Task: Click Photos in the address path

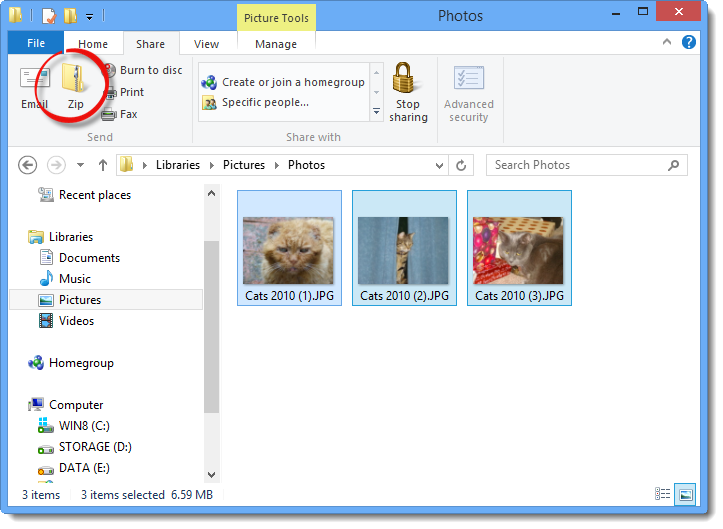Action: 306,165
